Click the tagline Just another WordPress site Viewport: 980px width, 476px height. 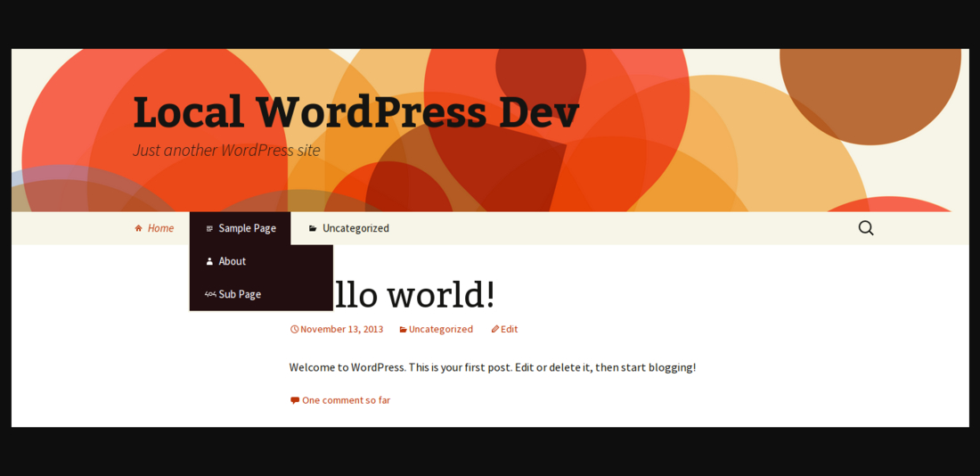(x=226, y=150)
